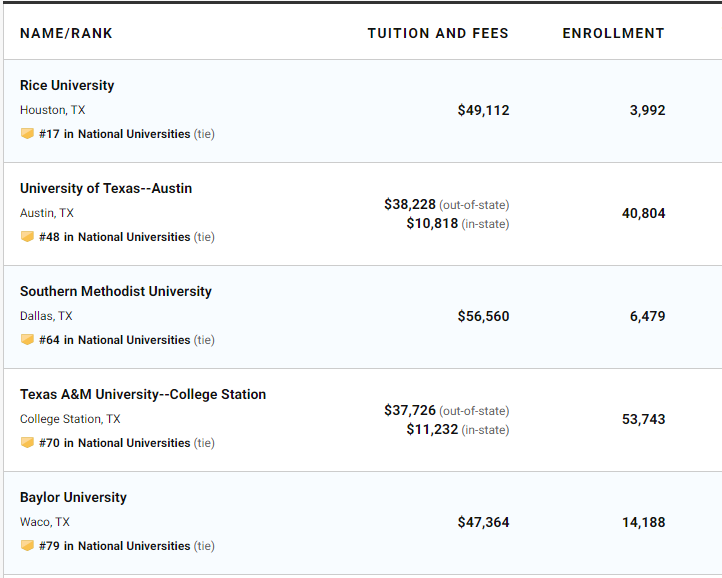Viewport: 722px width, 578px height.
Task: Sort by the ENROLLMENT column header
Action: [x=613, y=33]
